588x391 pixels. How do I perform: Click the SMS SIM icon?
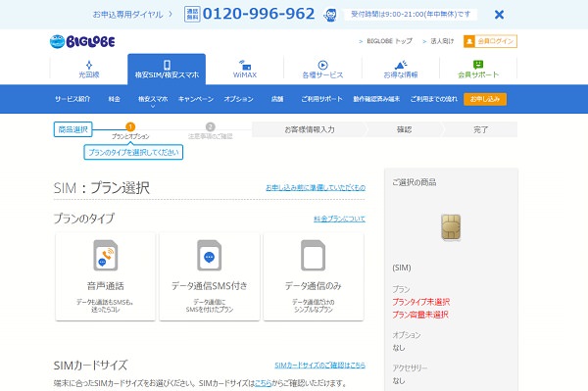tap(210, 256)
